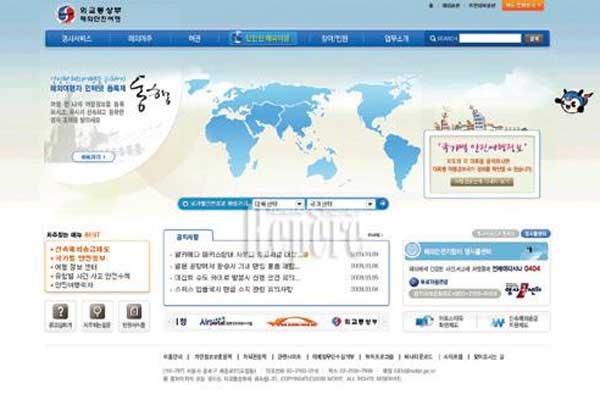Image resolution: width=600 pixels, height=400 pixels.
Task: Click the middle icon tile under the link list
Action: (97, 316)
